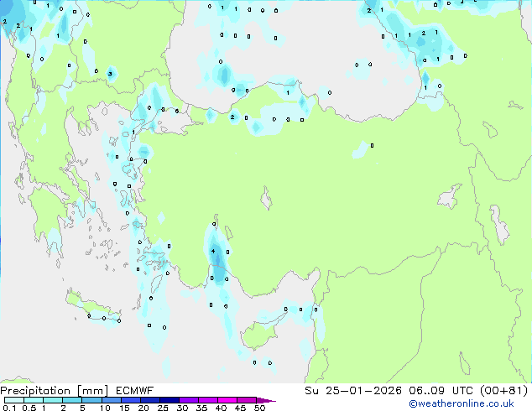Click the 25–30 mm navy legend swatch
Image resolution: width=532 pixels, height=411 pixels.
pos(170,400)
